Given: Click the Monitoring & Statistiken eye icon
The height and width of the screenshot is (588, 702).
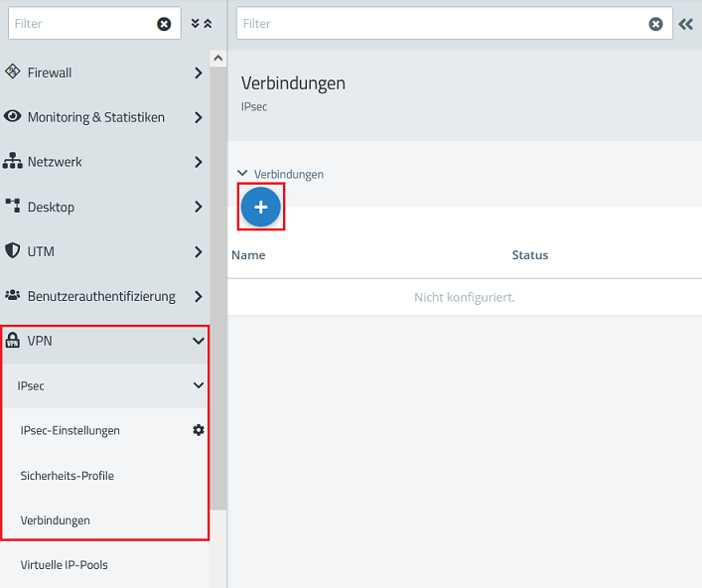Looking at the screenshot, I should (13, 117).
